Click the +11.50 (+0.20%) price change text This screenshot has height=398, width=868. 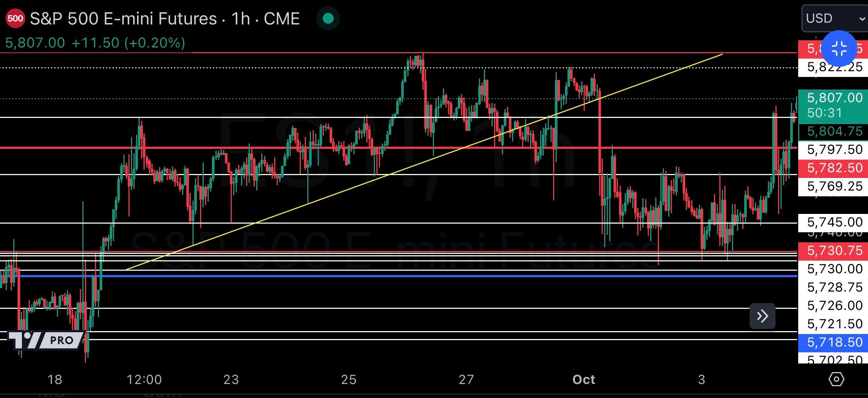coord(128,43)
